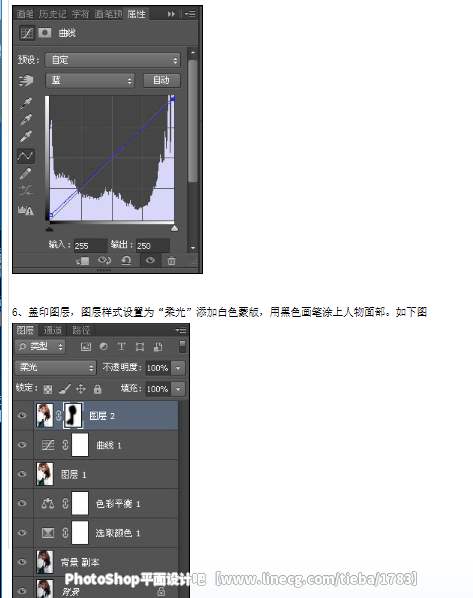Toggle the layer filtering switch

[x=182, y=346]
